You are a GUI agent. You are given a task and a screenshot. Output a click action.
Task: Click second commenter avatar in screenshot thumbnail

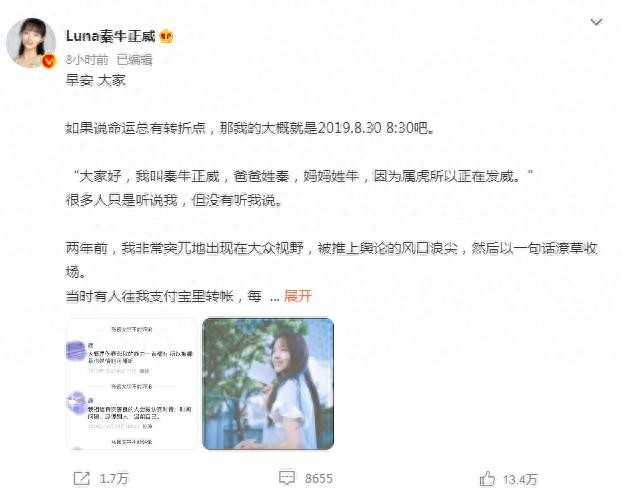[x=76, y=402]
